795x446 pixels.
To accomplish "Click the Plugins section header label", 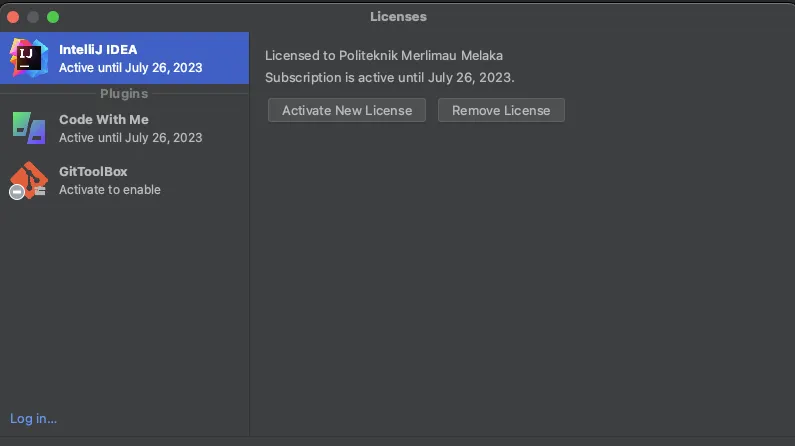I will (x=124, y=93).
